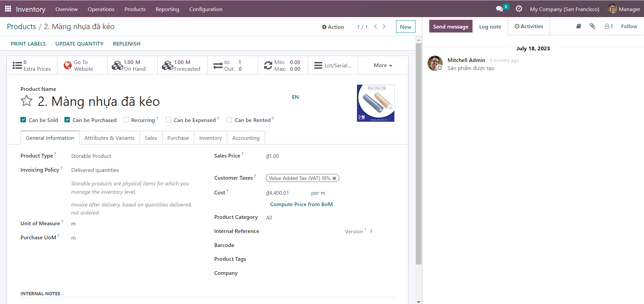Switch to the Attributes & Variants tab

tap(109, 138)
